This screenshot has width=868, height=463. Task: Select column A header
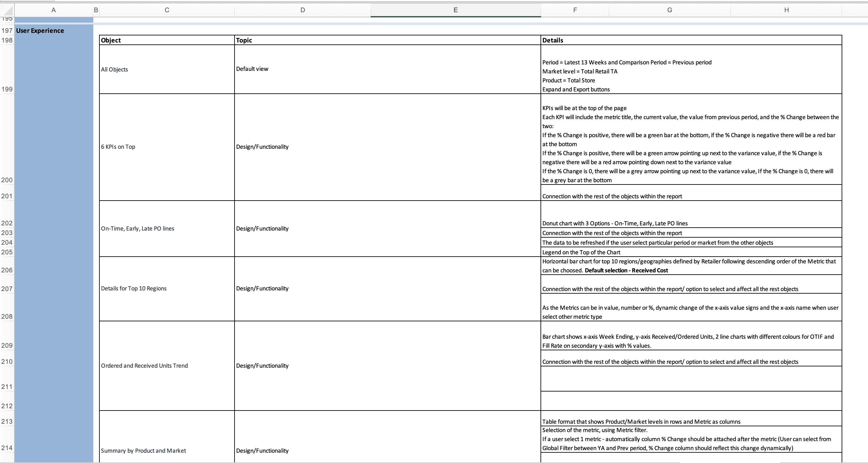[54, 10]
